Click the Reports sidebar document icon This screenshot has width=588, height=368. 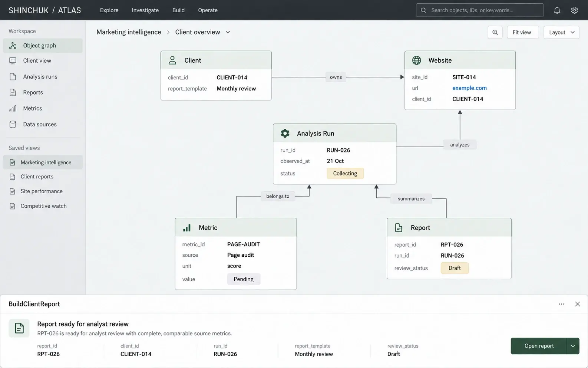coord(13,93)
